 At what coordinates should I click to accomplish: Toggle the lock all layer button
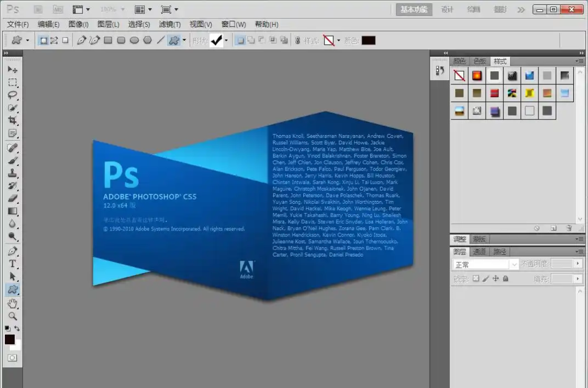click(x=506, y=278)
